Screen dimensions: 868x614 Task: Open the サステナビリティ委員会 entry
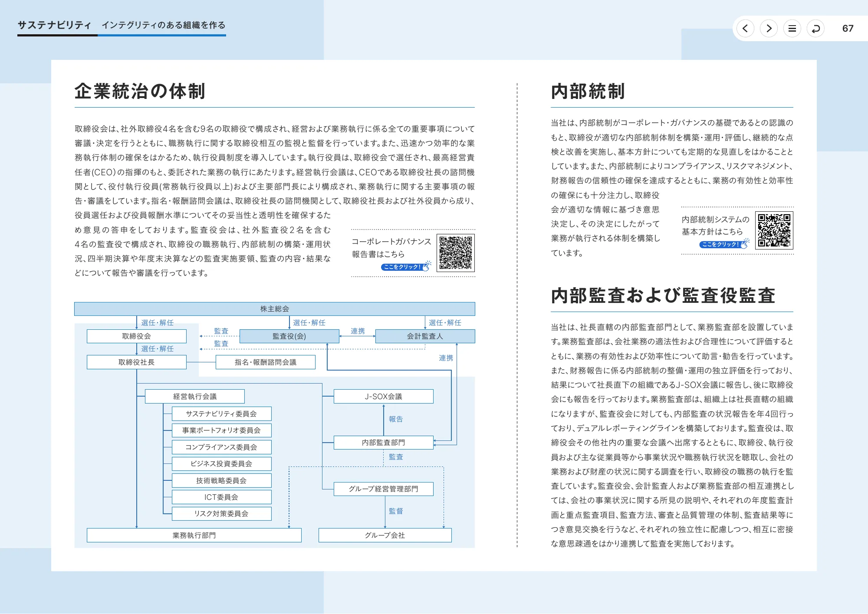[x=222, y=414]
